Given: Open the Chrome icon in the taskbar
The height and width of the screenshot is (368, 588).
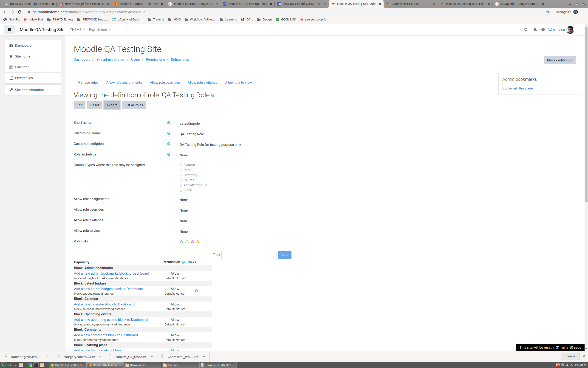Looking at the screenshot, I should pyautogui.click(x=30, y=365).
